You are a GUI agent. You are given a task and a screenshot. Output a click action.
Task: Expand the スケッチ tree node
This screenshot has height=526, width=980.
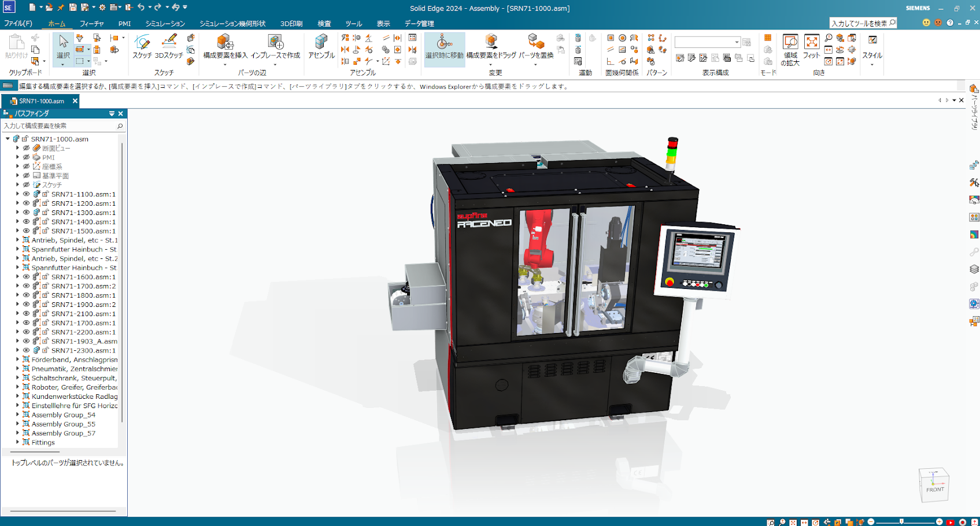pos(17,185)
